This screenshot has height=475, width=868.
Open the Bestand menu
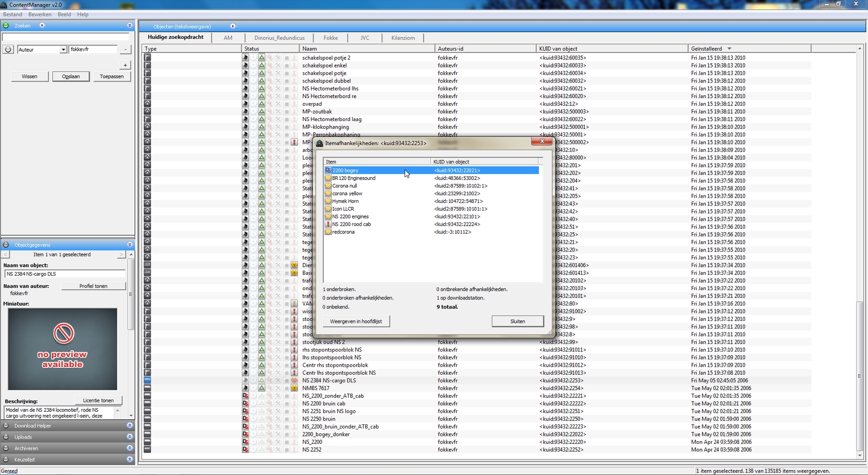13,14
